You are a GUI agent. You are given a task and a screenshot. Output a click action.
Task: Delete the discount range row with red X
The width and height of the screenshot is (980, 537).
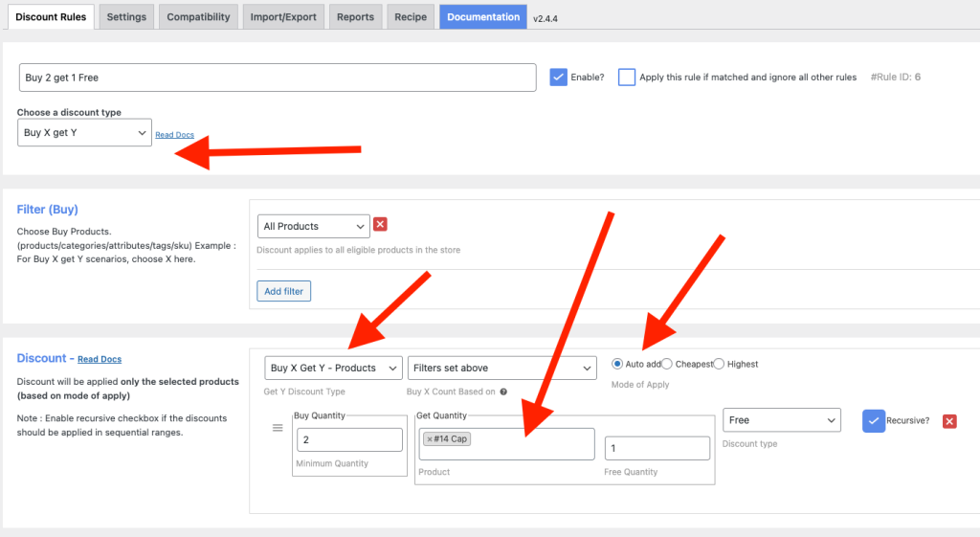(949, 421)
